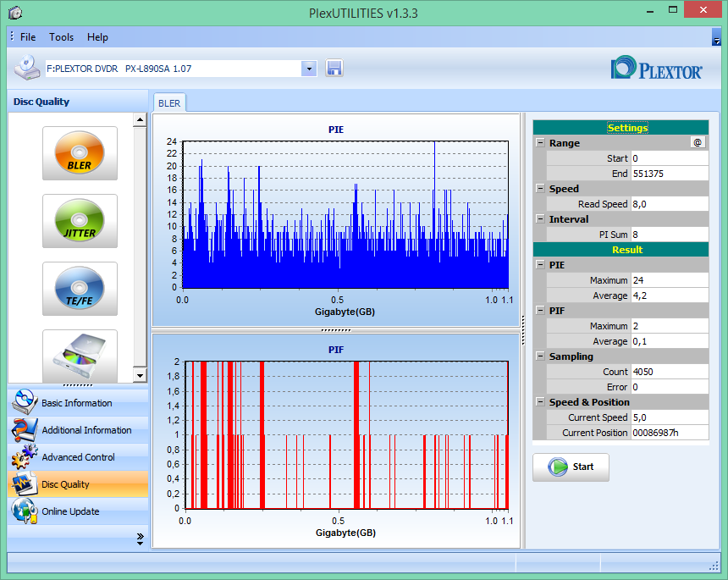The height and width of the screenshot is (580, 728).
Task: Open Disc Quality section
Action: 78,484
